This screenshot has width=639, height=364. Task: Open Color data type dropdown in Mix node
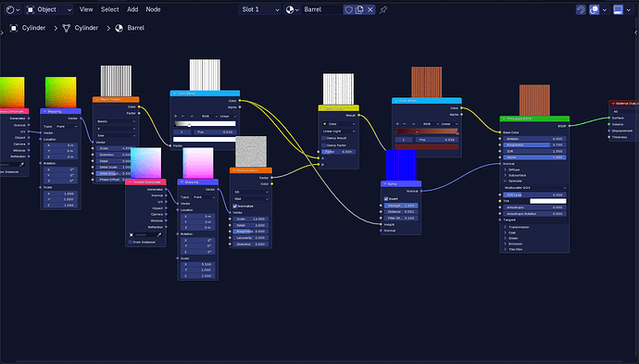338,124
